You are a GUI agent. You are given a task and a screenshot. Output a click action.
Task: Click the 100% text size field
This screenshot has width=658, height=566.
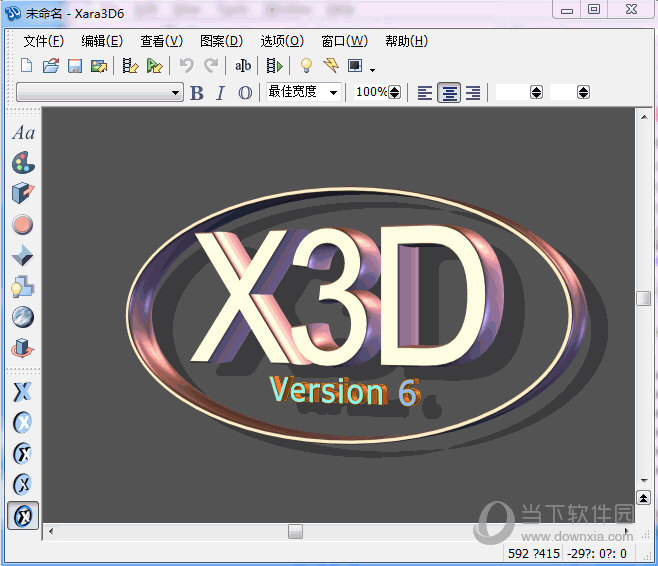371,92
